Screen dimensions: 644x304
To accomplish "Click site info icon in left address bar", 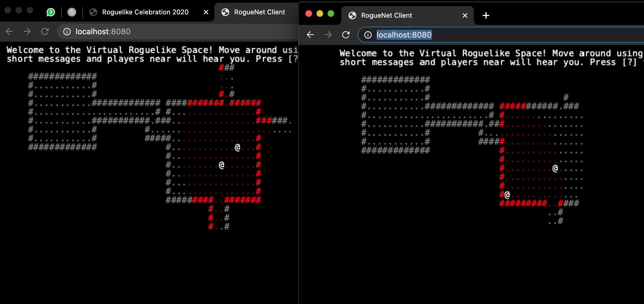I will pyautogui.click(x=67, y=32).
